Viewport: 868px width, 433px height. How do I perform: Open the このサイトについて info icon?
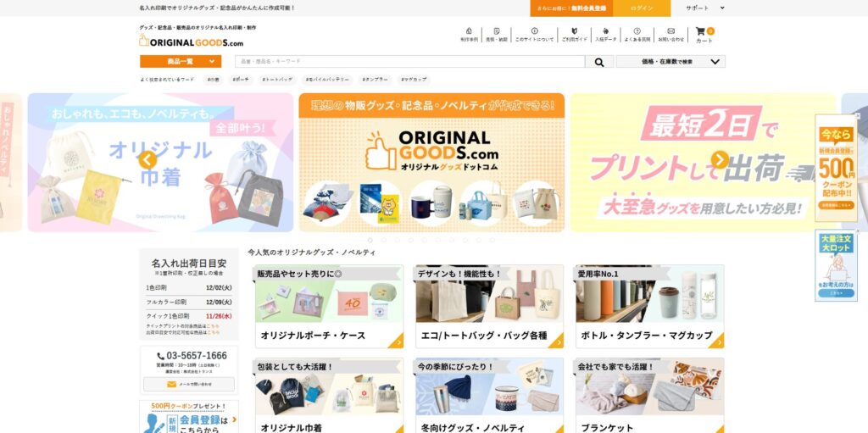[x=534, y=35]
